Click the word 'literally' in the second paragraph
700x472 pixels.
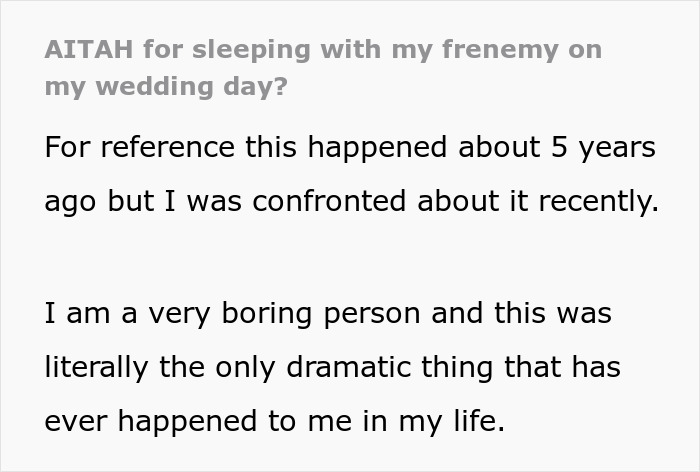(x=99, y=367)
